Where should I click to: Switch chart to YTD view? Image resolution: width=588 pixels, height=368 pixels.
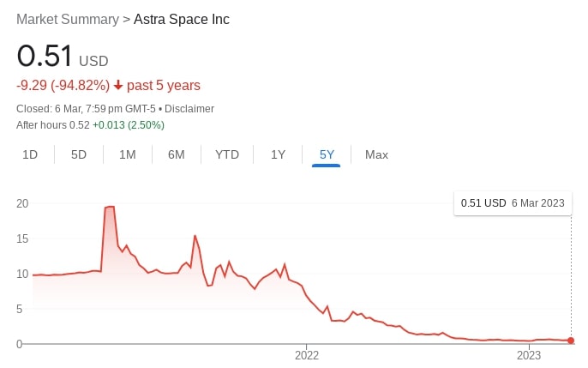coord(227,154)
